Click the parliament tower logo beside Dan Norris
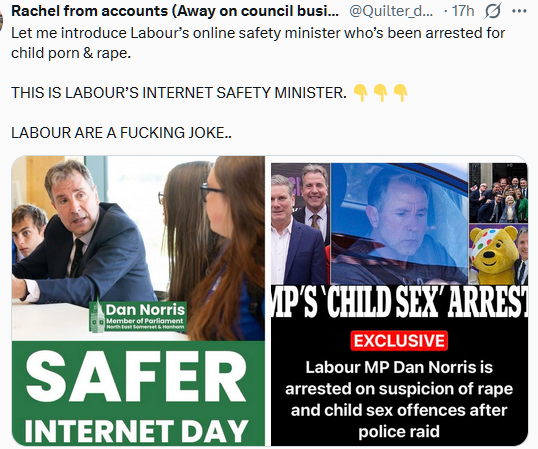The height and width of the screenshot is (449, 538). click(97, 316)
